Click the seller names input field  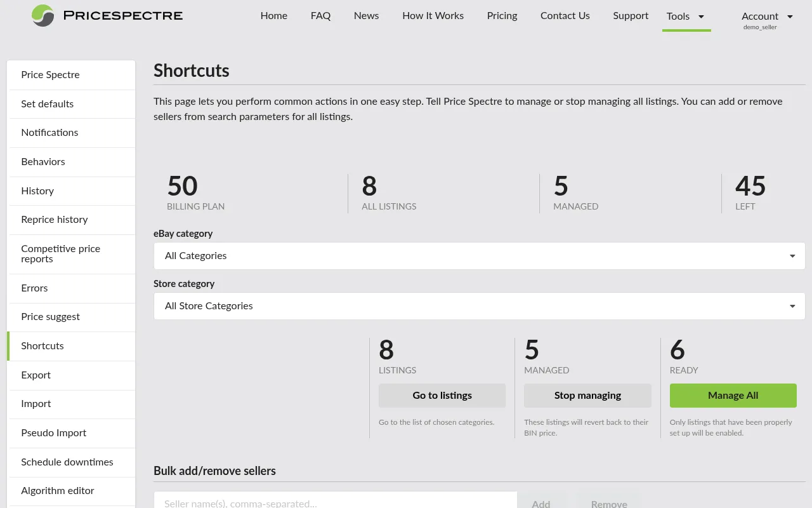[x=335, y=502]
